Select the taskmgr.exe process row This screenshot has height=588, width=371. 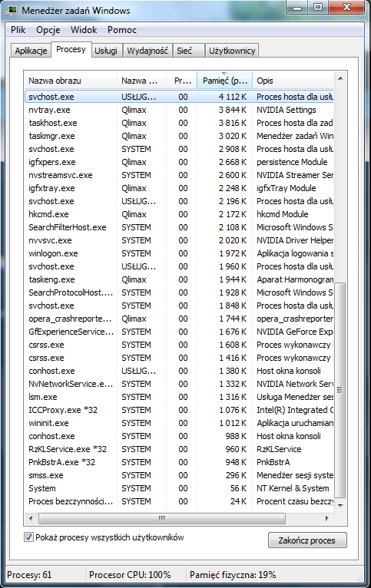pyautogui.click(x=179, y=136)
